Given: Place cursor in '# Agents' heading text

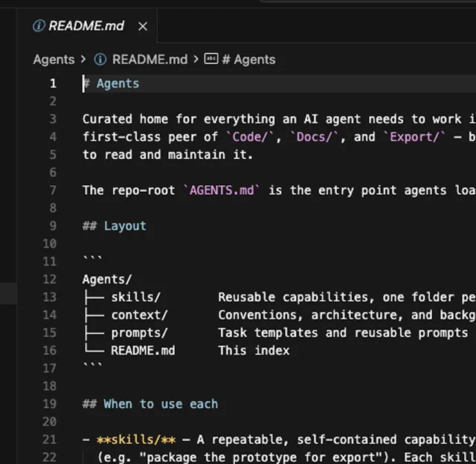Looking at the screenshot, I should click(111, 83).
